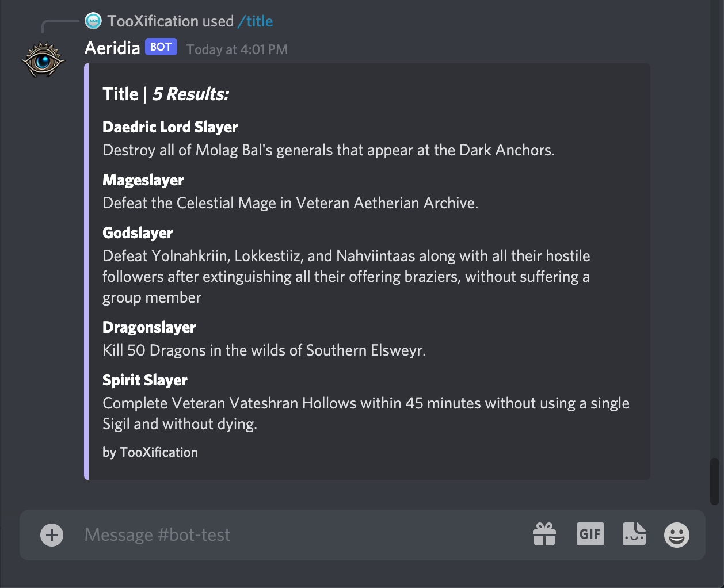Click the /title command link
This screenshot has height=588, width=724.
(x=256, y=21)
